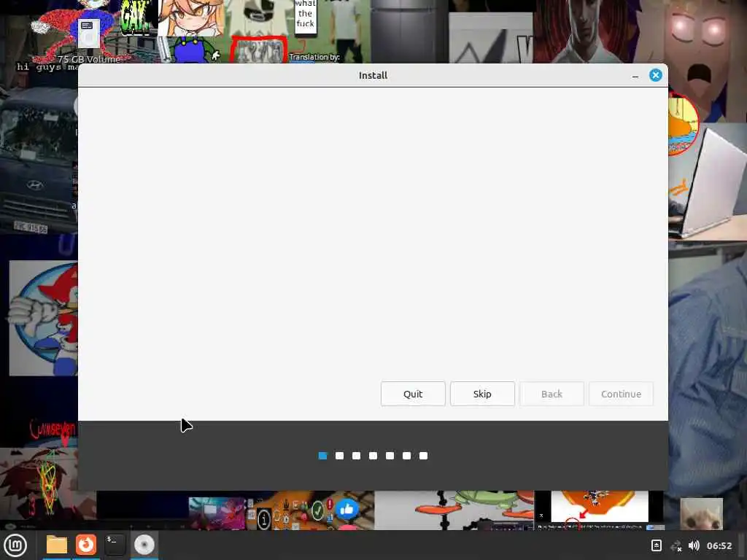Click the second step indicator square
This screenshot has width=747, height=560.
point(339,456)
